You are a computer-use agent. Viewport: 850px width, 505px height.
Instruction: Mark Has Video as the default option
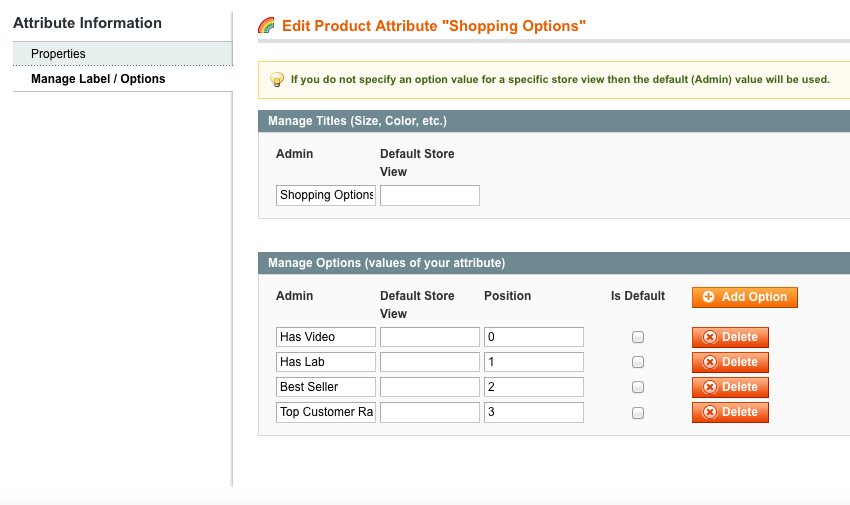pos(638,337)
